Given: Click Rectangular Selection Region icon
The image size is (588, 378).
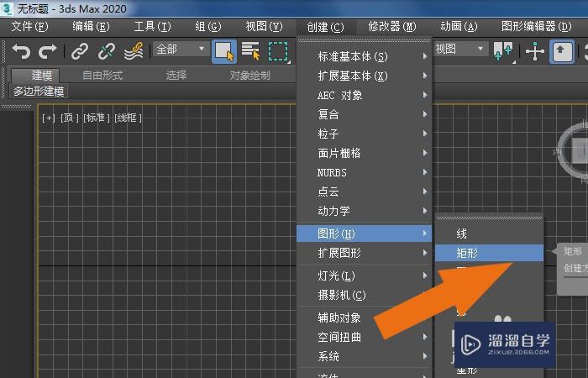Looking at the screenshot, I should 278,51.
